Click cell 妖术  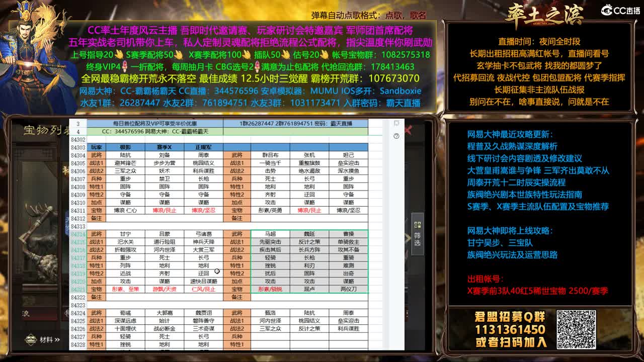click(165, 171)
